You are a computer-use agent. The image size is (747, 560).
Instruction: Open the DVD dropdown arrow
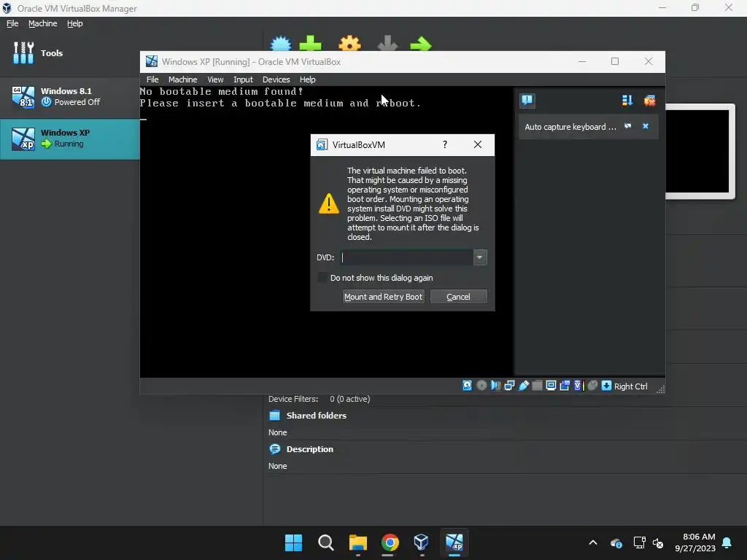coord(480,257)
